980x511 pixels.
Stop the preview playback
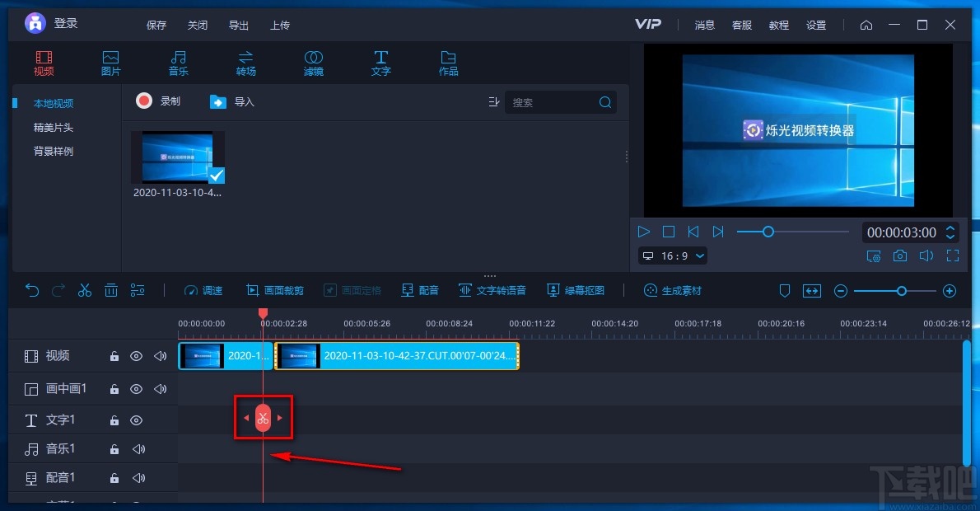coord(669,232)
